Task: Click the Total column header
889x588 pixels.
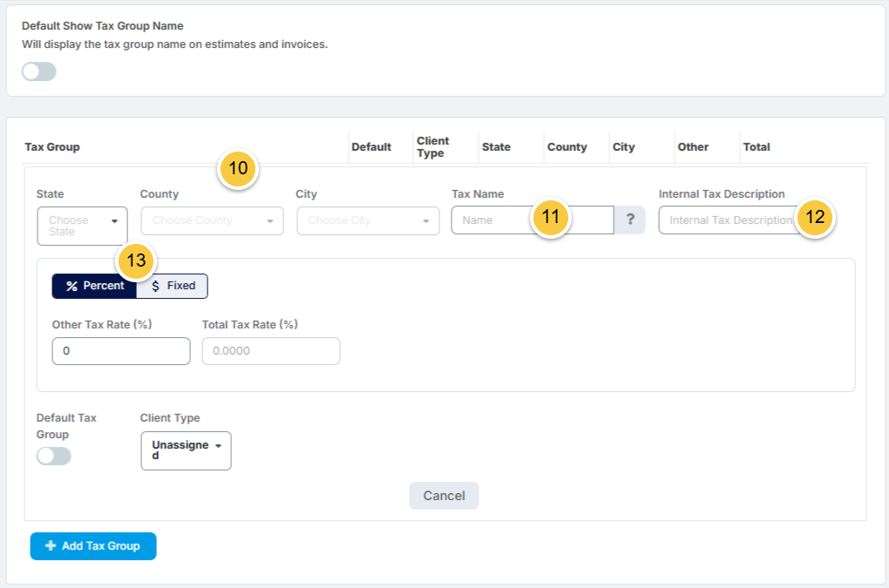Action: (757, 147)
